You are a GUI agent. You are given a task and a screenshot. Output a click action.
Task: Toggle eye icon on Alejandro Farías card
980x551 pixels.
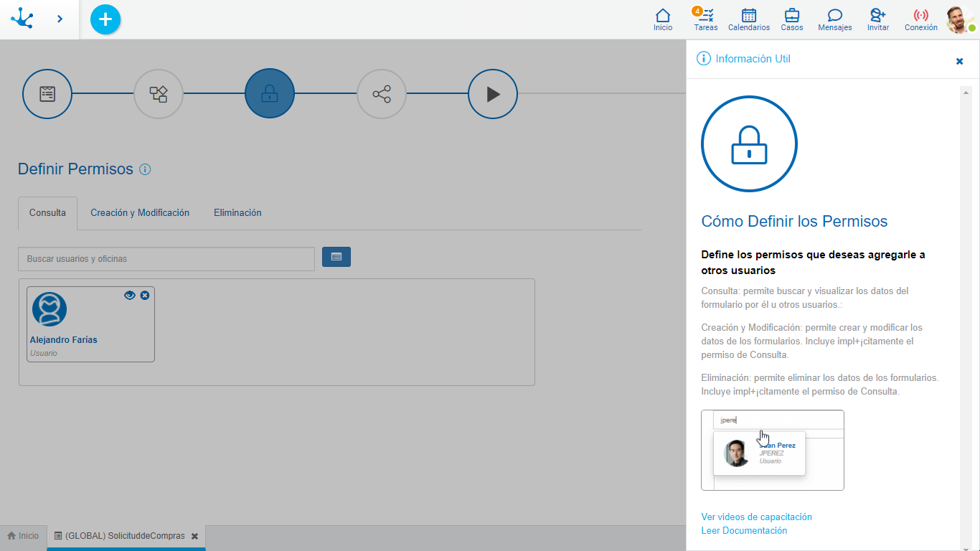[x=130, y=295]
